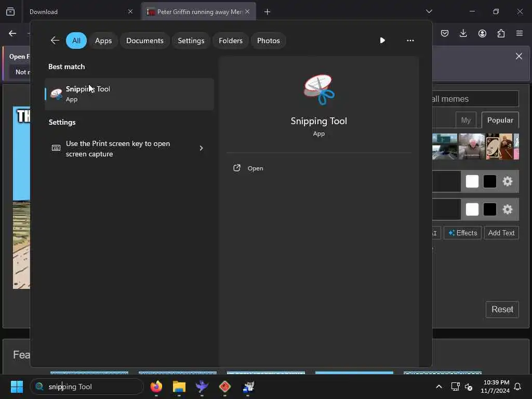Open File Explorer from the taskbar

(x=179, y=387)
